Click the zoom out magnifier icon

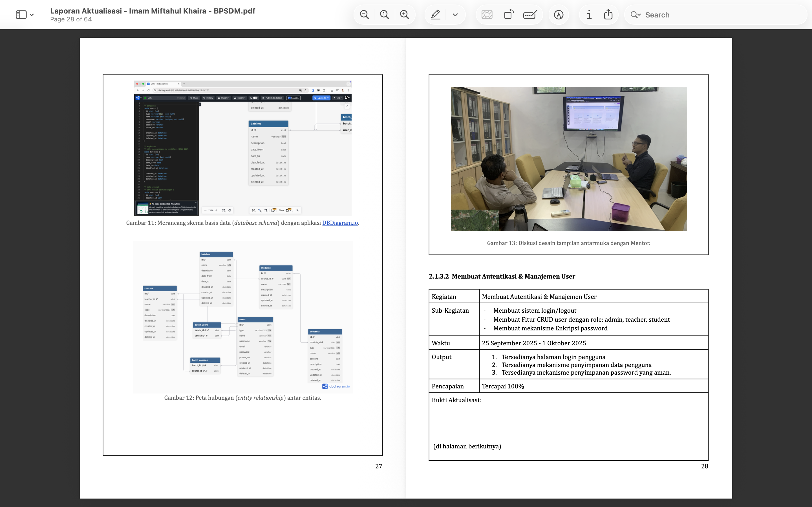[x=364, y=15]
